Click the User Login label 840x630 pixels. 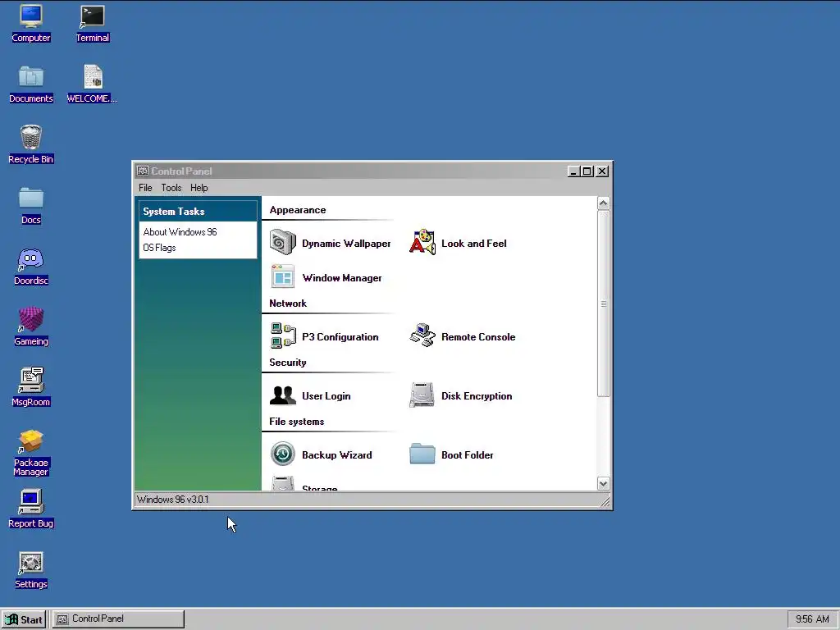point(326,396)
